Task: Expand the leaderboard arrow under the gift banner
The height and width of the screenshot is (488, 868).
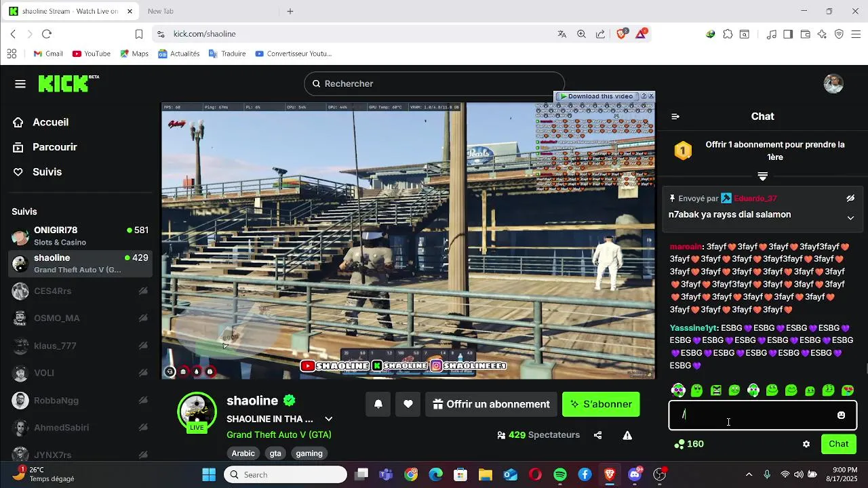Action: point(762,176)
